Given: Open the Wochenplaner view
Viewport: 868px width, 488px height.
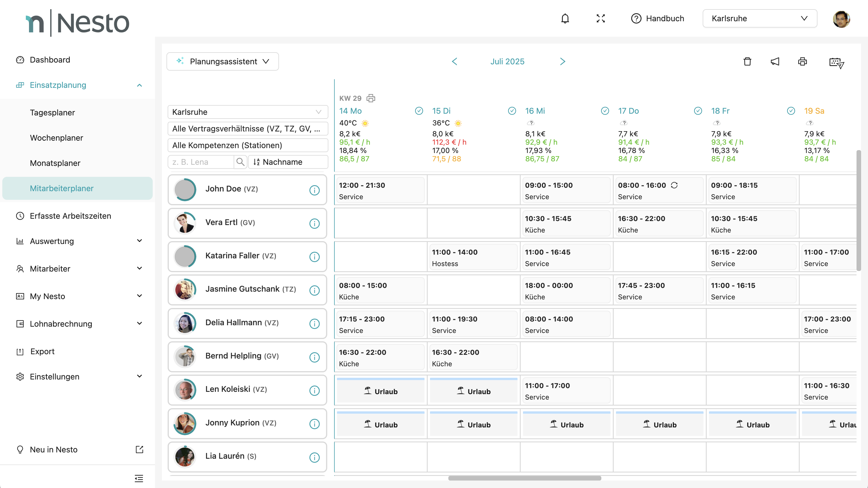Looking at the screenshot, I should pyautogui.click(x=56, y=138).
